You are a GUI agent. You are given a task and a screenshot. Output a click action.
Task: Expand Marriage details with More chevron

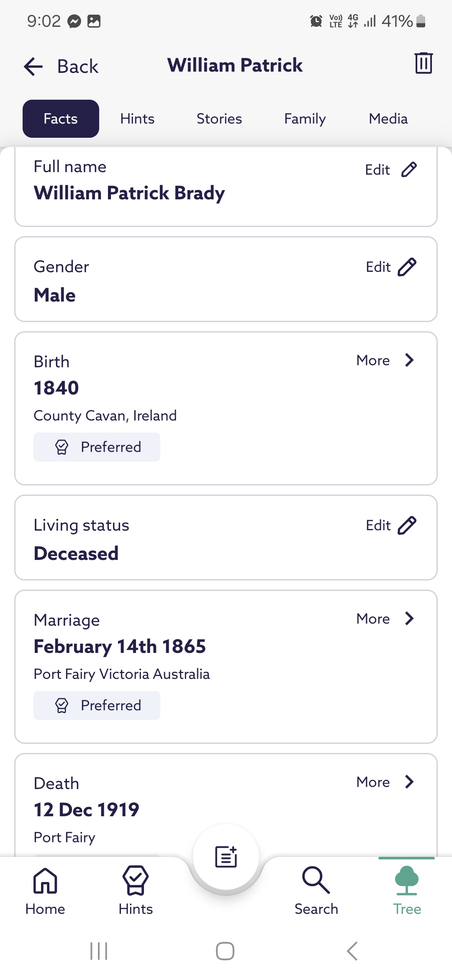(x=409, y=619)
